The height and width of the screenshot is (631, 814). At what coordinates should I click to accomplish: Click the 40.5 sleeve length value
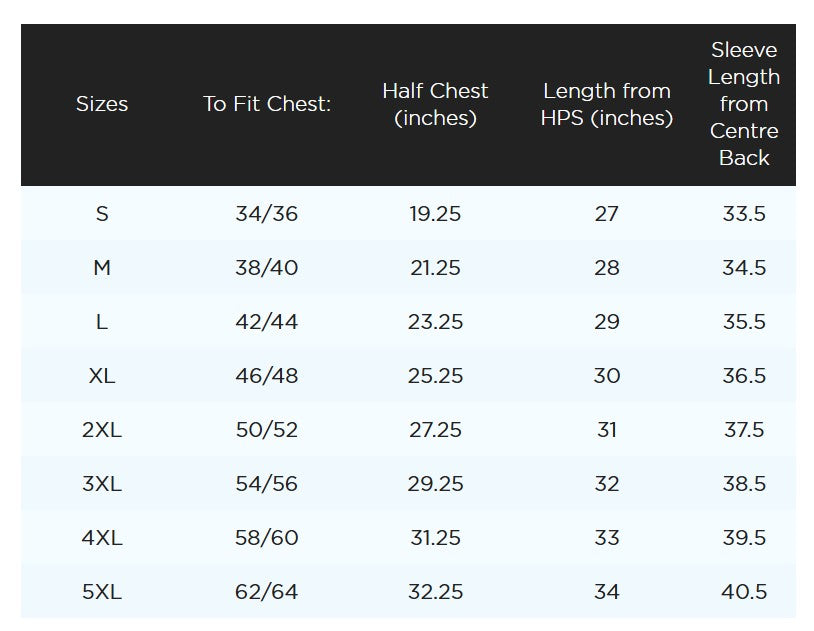[x=744, y=592]
